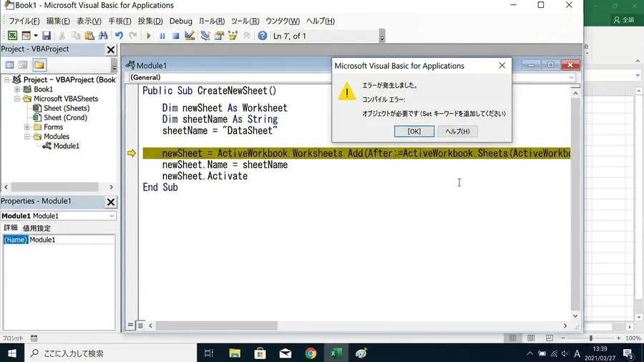Open the Object Browser toolbar icon

pos(233,36)
